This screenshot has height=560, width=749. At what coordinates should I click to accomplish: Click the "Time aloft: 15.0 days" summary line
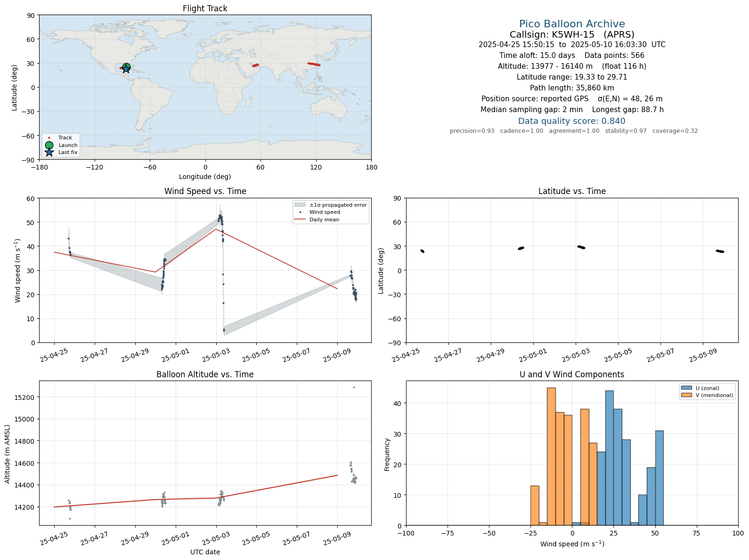(572, 56)
